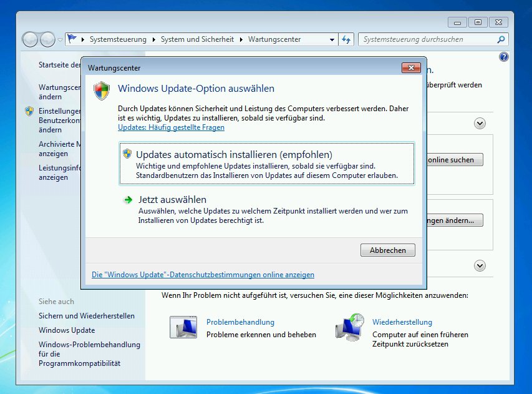This screenshot has width=532, height=394.
Task: Click the Control Panel icon in the address bar
Action: [x=71, y=39]
